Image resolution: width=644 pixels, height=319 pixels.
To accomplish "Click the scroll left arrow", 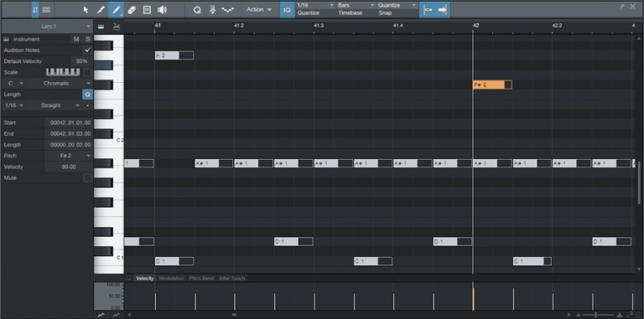I will 129,315.
